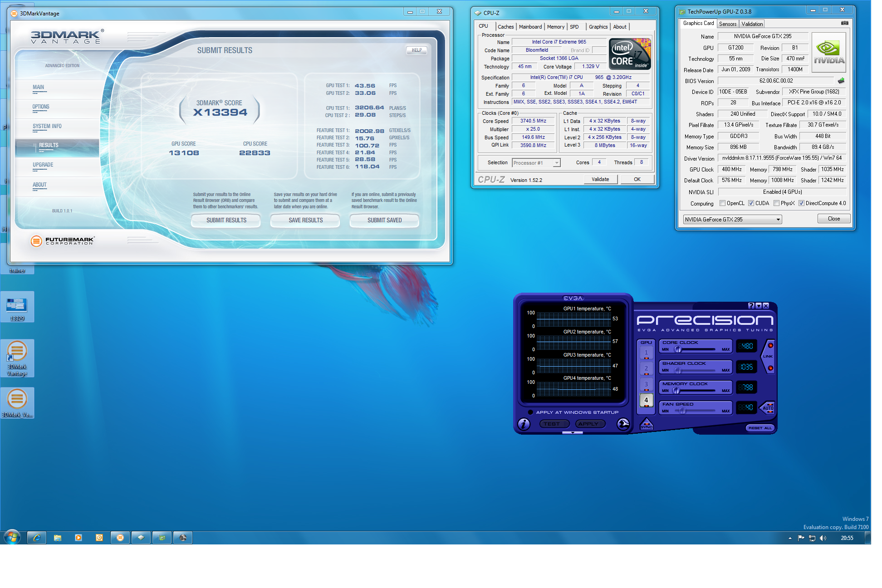Screen dimensions: 882x588
Task: Select GPU 4 in Precision
Action: pyautogui.click(x=646, y=400)
